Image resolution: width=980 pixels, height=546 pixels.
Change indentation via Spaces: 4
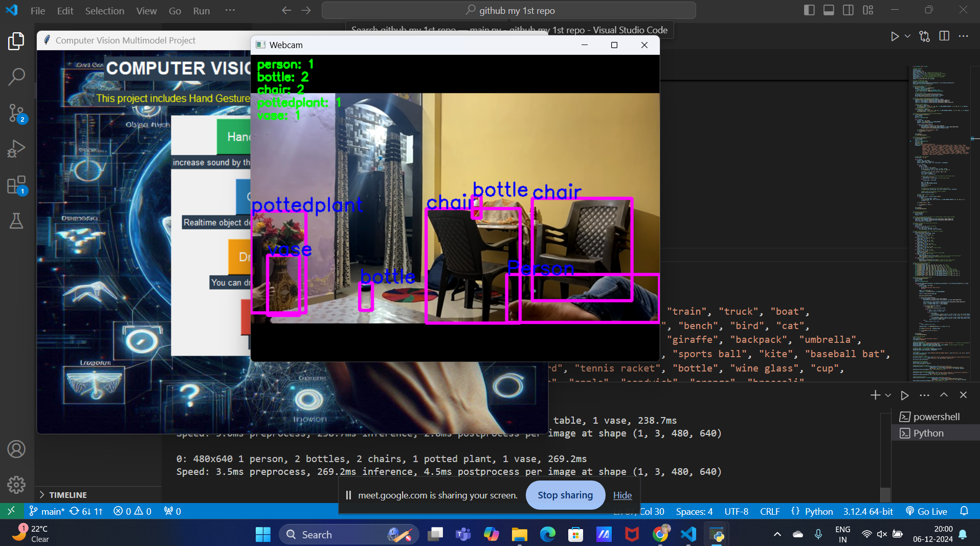click(694, 511)
